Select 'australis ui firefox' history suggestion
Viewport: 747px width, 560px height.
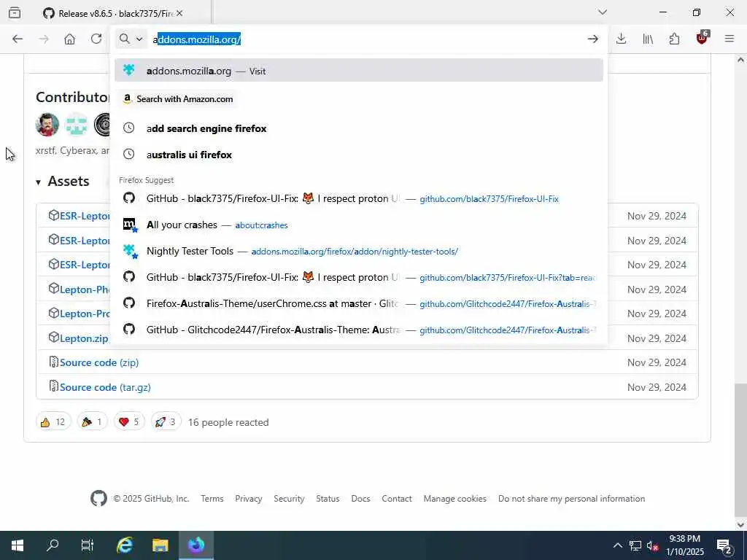coord(359,155)
